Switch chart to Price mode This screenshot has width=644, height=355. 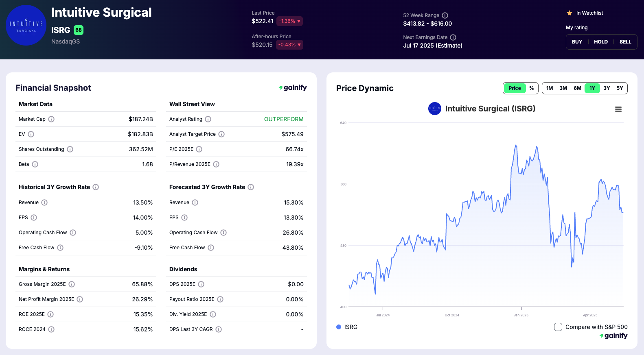515,88
